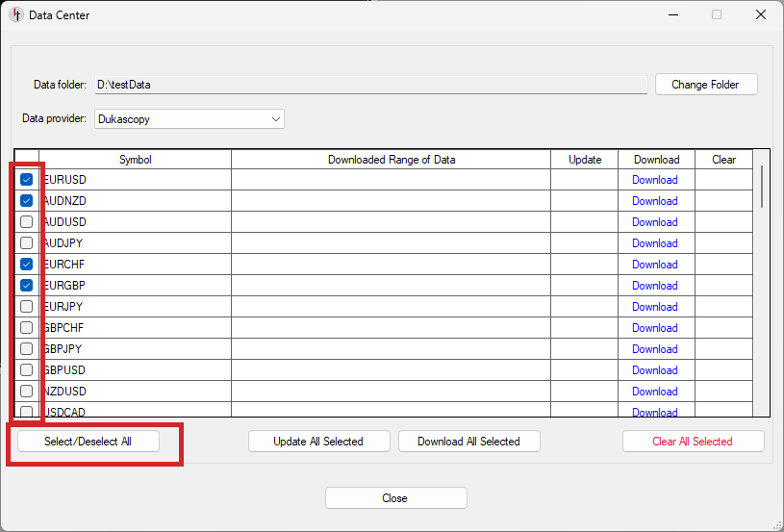Check the GBPUSD checkbox
The width and height of the screenshot is (784, 532).
(x=27, y=370)
